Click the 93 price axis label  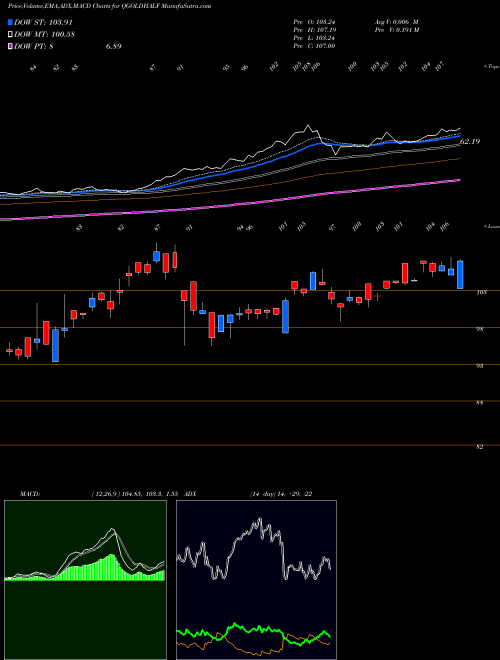tap(479, 366)
